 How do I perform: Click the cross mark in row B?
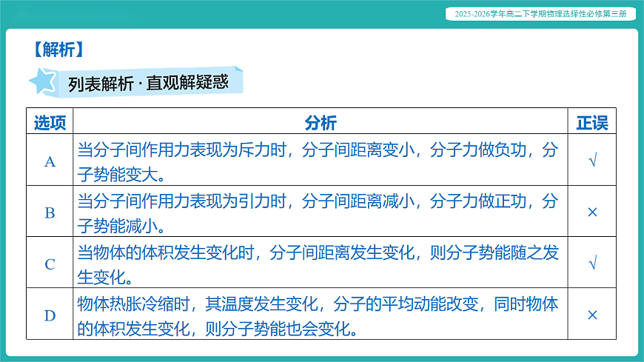592,212
